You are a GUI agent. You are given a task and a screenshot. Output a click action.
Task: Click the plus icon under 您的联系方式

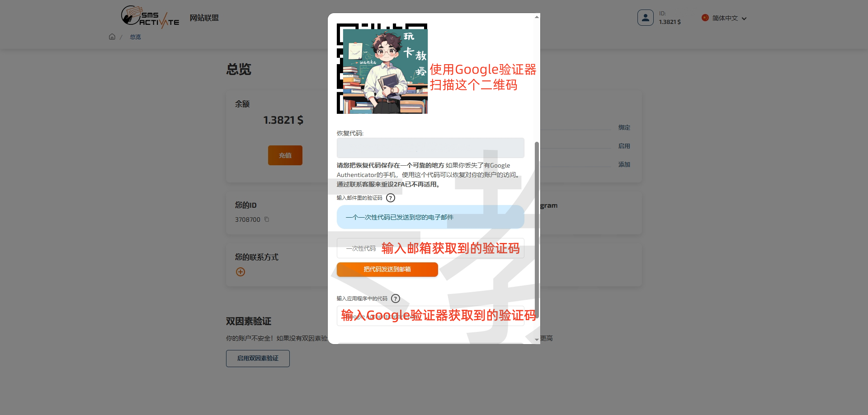(241, 271)
